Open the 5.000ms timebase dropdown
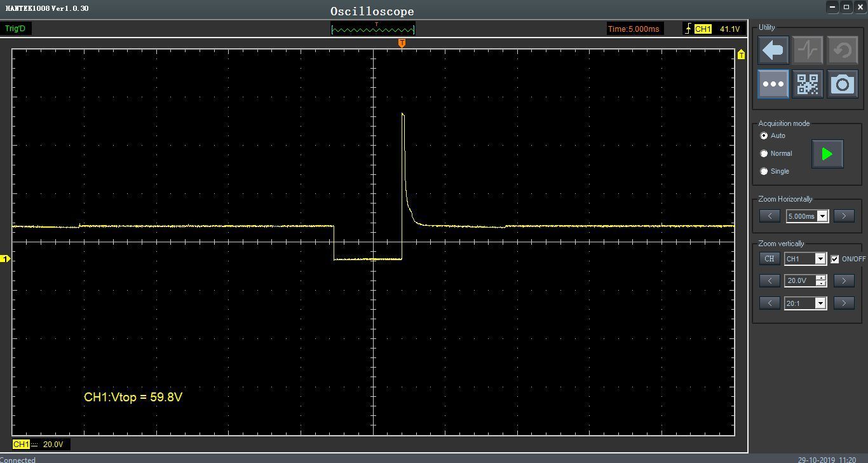Viewport: 868px width, 463px height. coord(823,216)
